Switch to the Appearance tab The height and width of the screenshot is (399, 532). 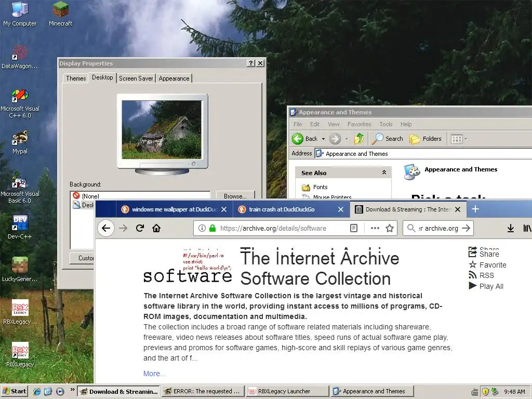[x=174, y=78]
